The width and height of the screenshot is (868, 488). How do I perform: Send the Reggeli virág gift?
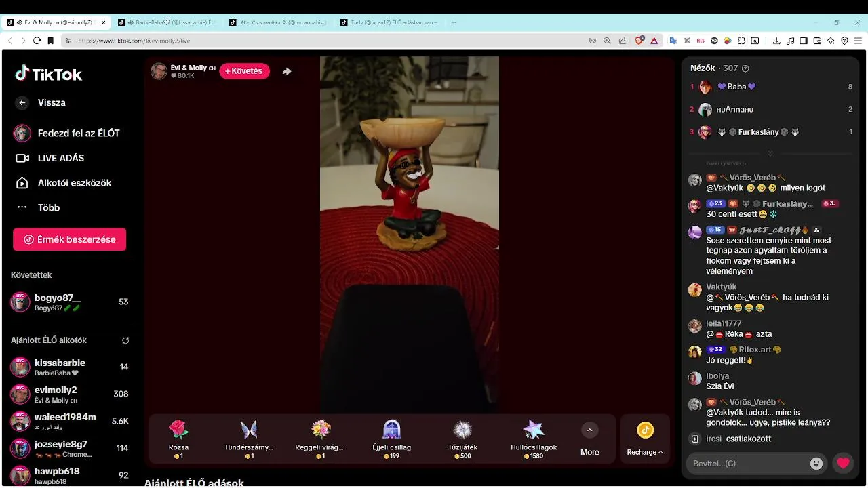(320, 439)
